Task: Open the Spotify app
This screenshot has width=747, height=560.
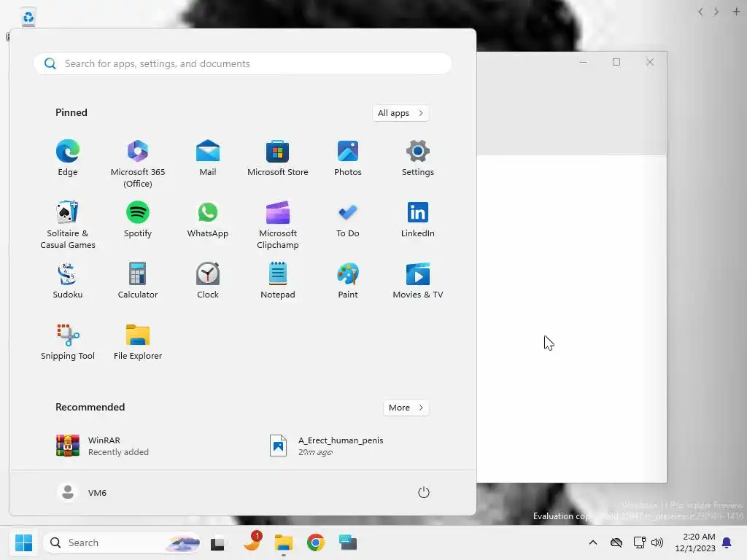Action: point(138,219)
